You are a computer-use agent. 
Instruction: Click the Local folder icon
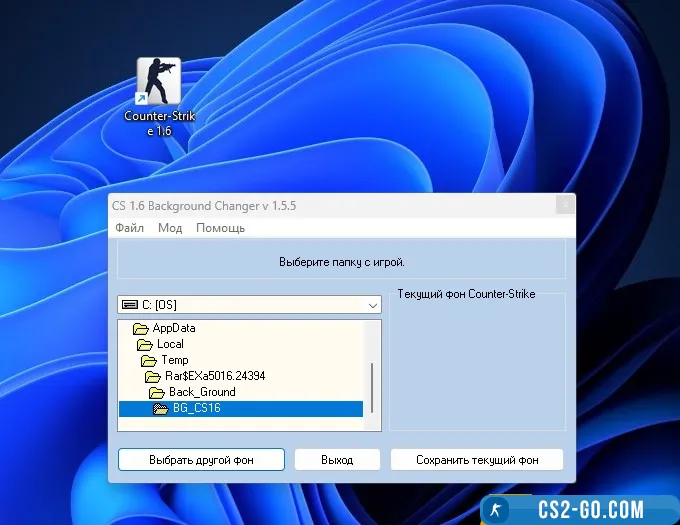(144, 344)
